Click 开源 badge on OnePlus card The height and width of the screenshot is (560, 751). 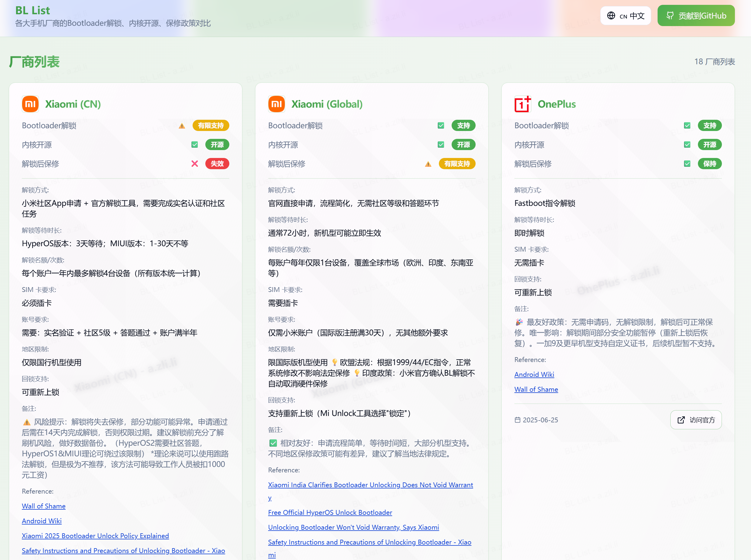coord(710,145)
